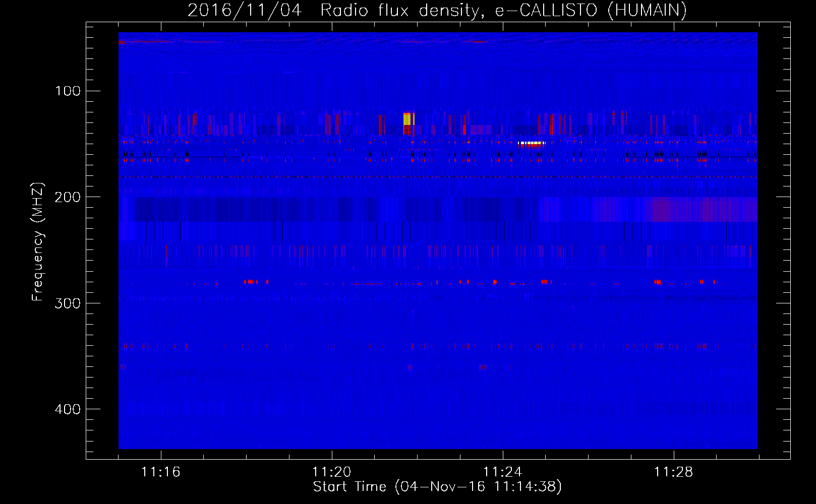The image size is (816, 504).
Task: Click the '11:20' time tick label
Action: 332,472
